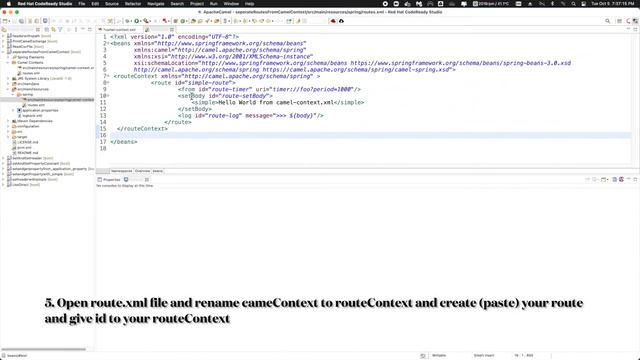The image size is (640, 360).
Task: Click the Save All toolbar icon
Action: 22,21
